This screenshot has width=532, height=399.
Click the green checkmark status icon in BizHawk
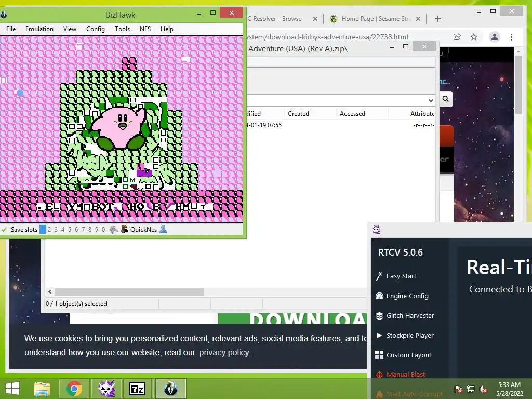4,230
